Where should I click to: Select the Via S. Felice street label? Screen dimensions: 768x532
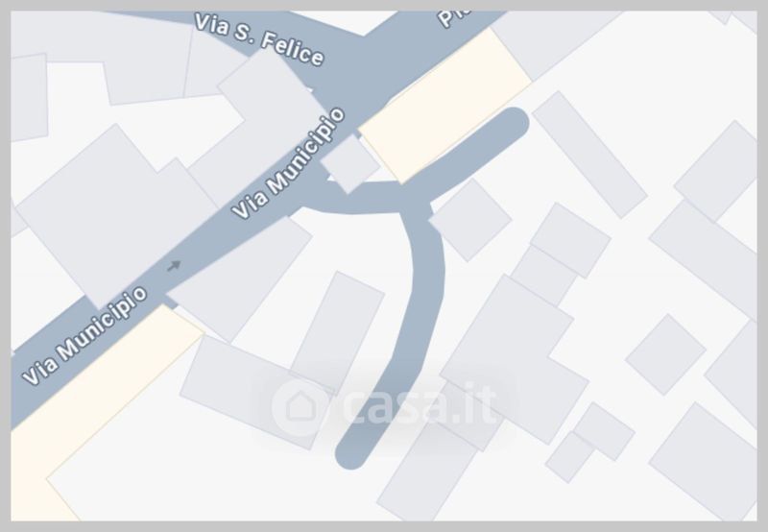(258, 38)
